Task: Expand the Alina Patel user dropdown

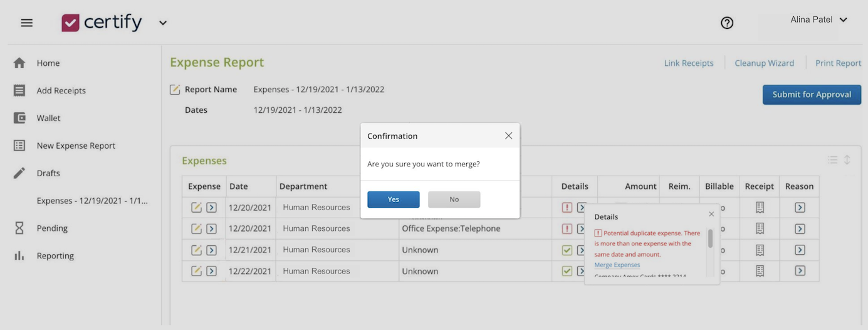Action: coord(843,20)
